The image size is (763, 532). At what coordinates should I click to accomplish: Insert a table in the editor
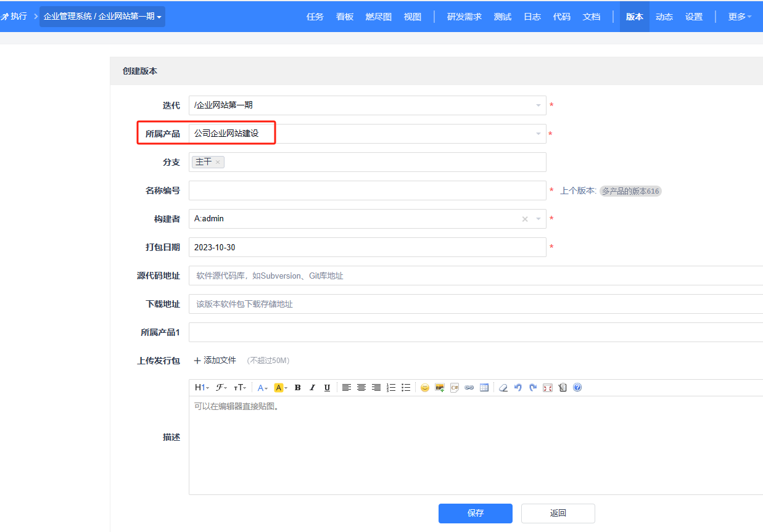484,388
